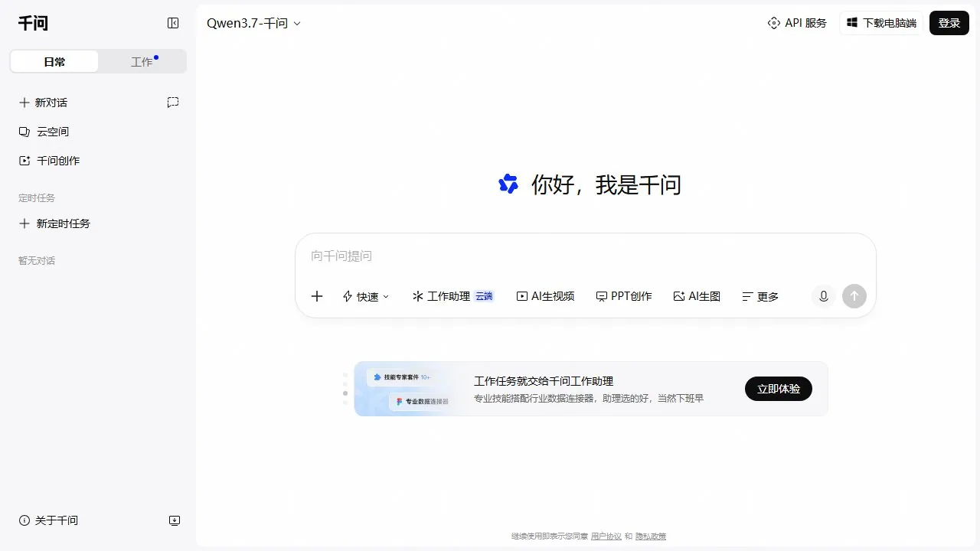
Task: Switch to the 工作 tab
Action: (142, 62)
